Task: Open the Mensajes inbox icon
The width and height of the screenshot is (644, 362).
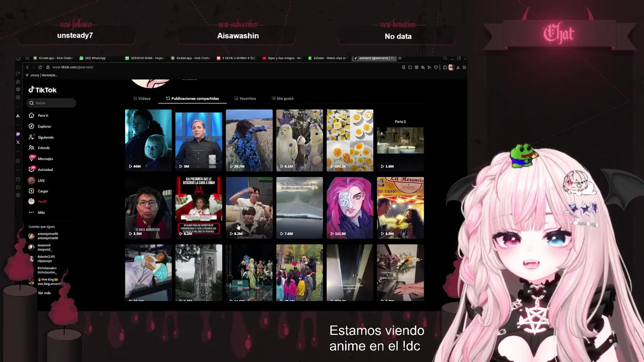Action: click(x=32, y=158)
